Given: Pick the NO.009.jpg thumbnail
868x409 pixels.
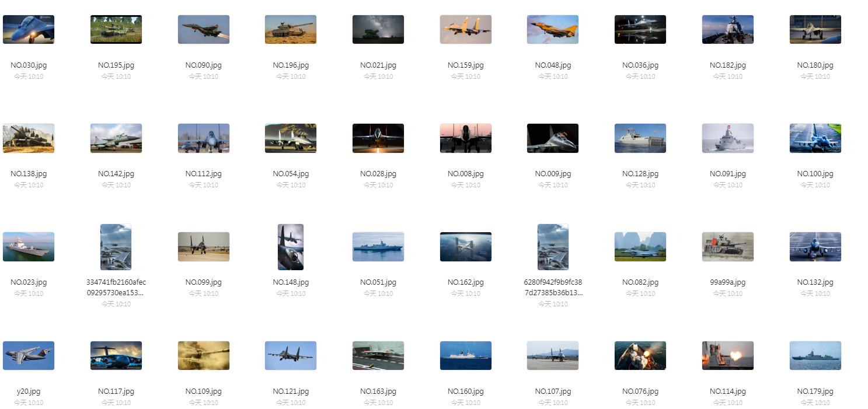Looking at the screenshot, I should tap(553, 138).
